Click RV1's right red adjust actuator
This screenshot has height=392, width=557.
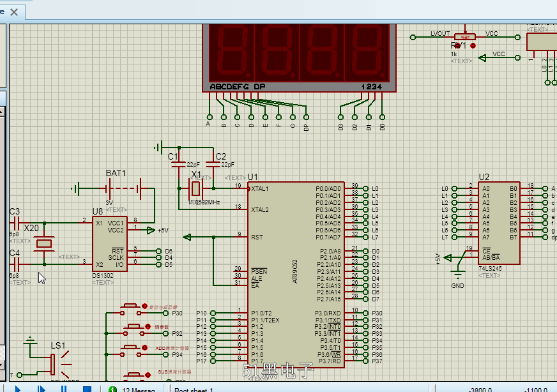(x=473, y=46)
